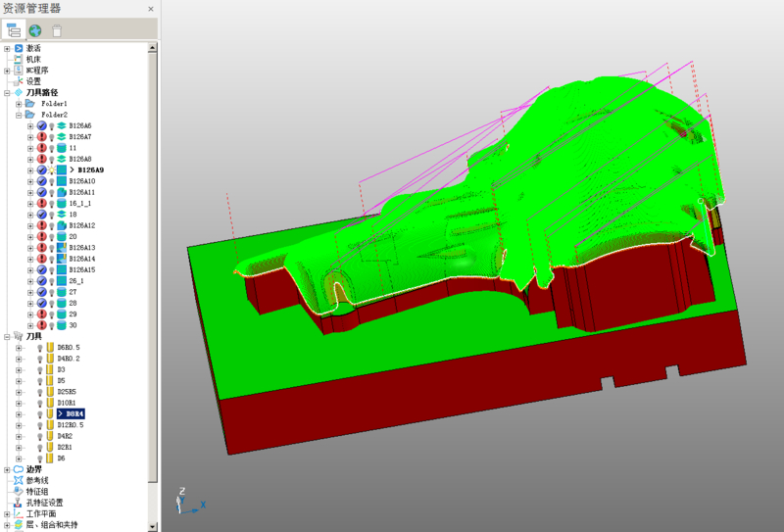
Task: Select the 工作平面 workplane item
Action: click(x=41, y=513)
